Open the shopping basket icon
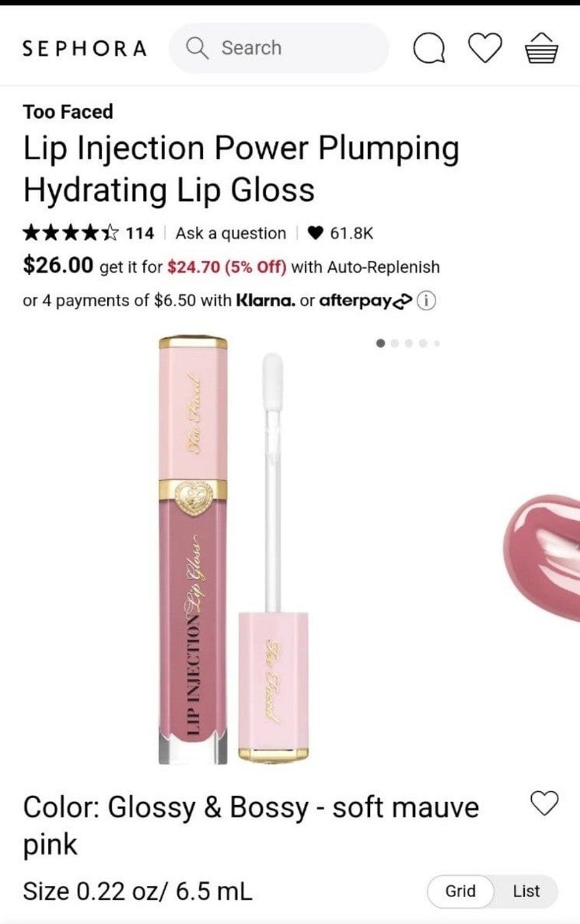This screenshot has width=580, height=924. [x=541, y=47]
